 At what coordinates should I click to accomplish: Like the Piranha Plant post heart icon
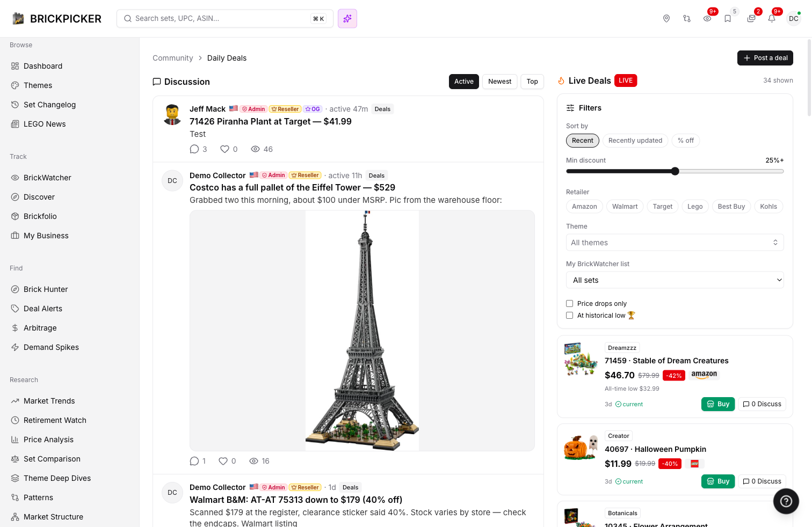(x=225, y=149)
